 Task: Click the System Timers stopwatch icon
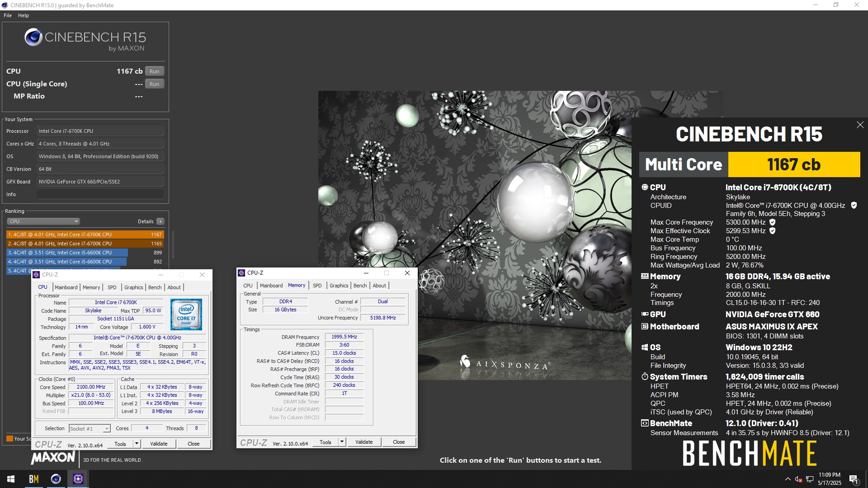[x=645, y=376]
